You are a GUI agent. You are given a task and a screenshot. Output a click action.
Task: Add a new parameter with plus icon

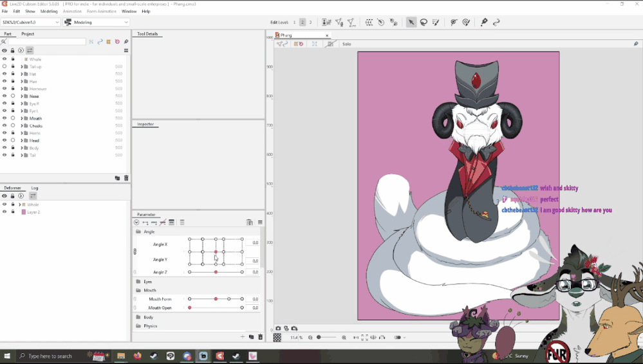click(243, 337)
